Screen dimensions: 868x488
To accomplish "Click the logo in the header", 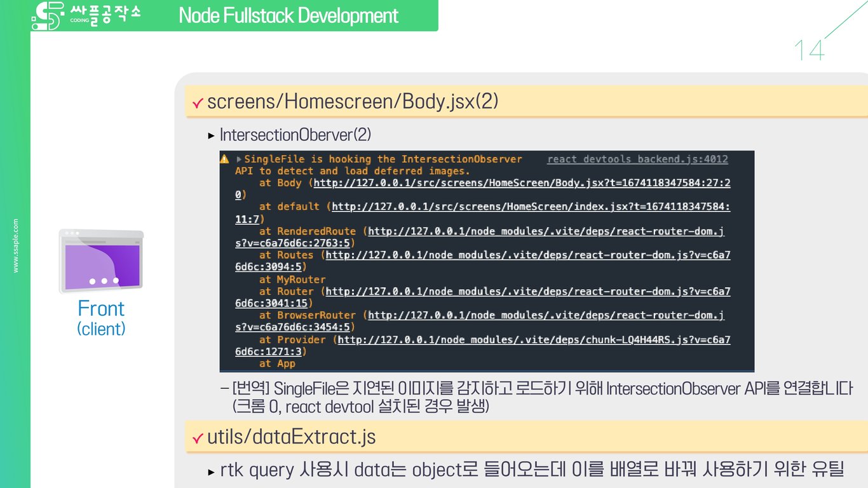I will pos(86,16).
